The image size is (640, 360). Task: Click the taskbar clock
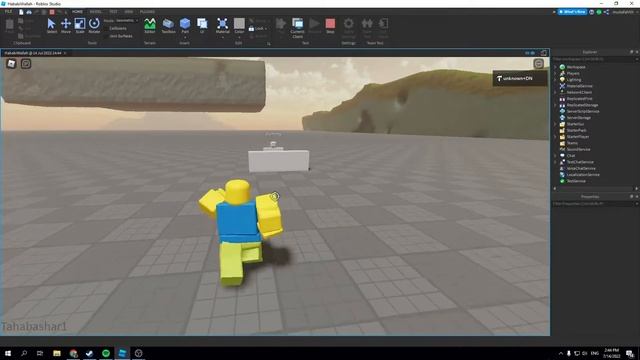pos(611,353)
